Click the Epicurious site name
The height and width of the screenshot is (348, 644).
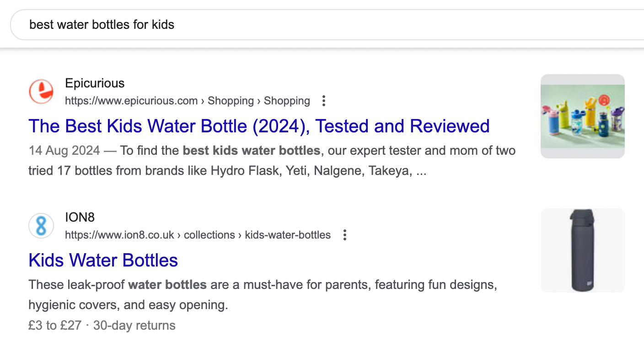[95, 83]
